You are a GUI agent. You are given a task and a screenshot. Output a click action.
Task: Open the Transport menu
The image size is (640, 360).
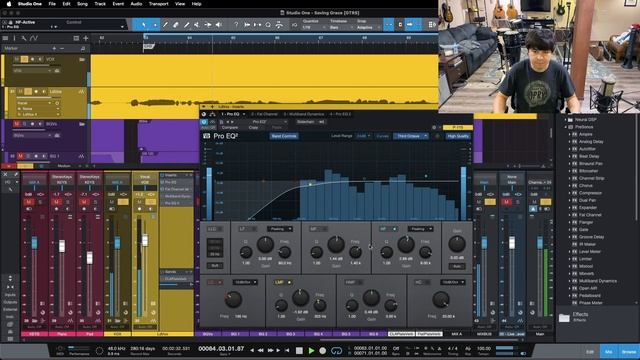coord(158,4)
